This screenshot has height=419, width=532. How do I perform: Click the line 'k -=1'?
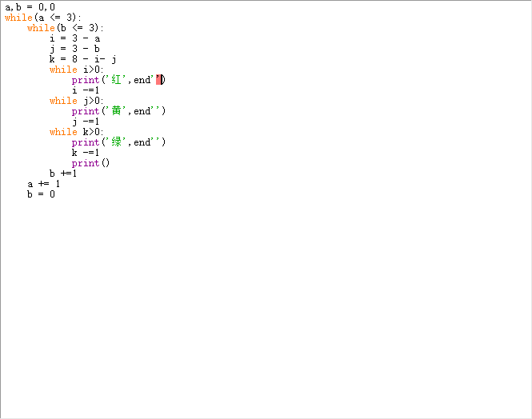86,153
